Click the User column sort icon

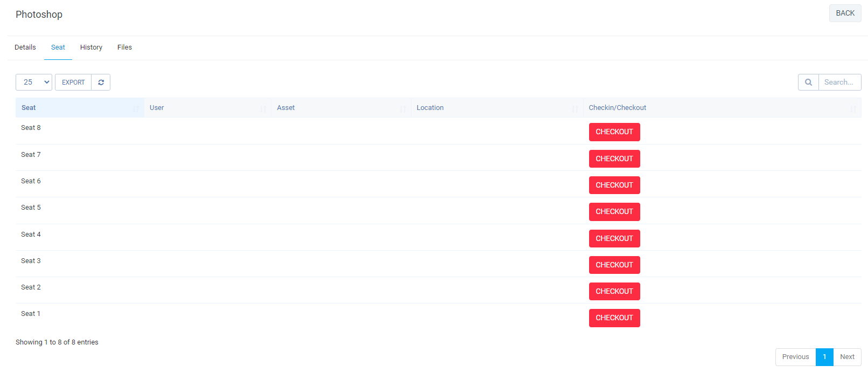tap(263, 108)
